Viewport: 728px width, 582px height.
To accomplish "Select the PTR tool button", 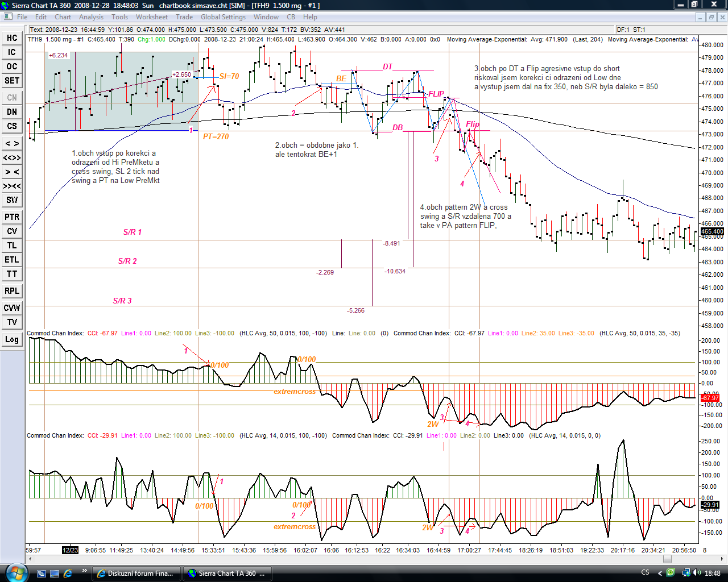I will click(x=12, y=217).
